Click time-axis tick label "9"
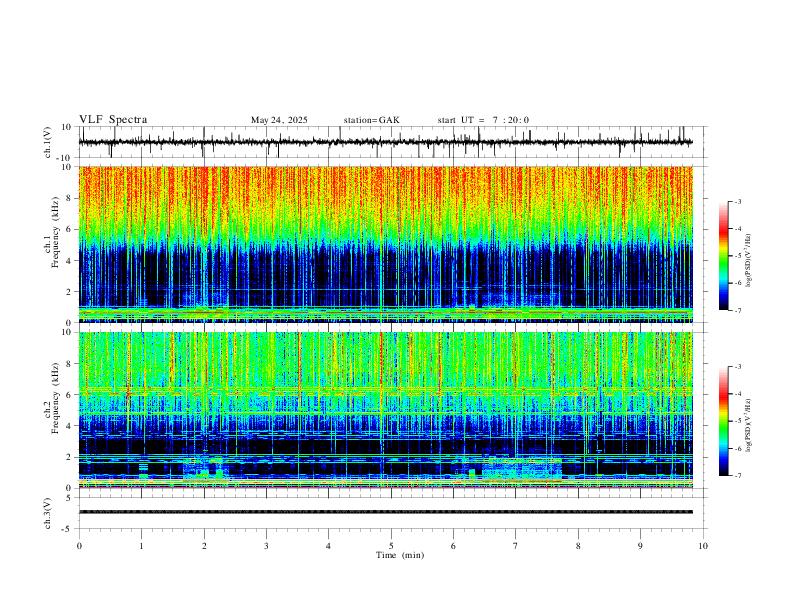Screen dimensions: 792x612 click(640, 546)
